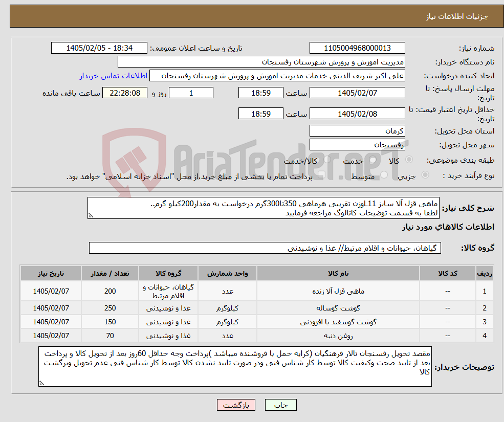This screenshot has height=422, width=504.
Task: Click the response deadline date 1405/02/07 field
Action: point(357,93)
